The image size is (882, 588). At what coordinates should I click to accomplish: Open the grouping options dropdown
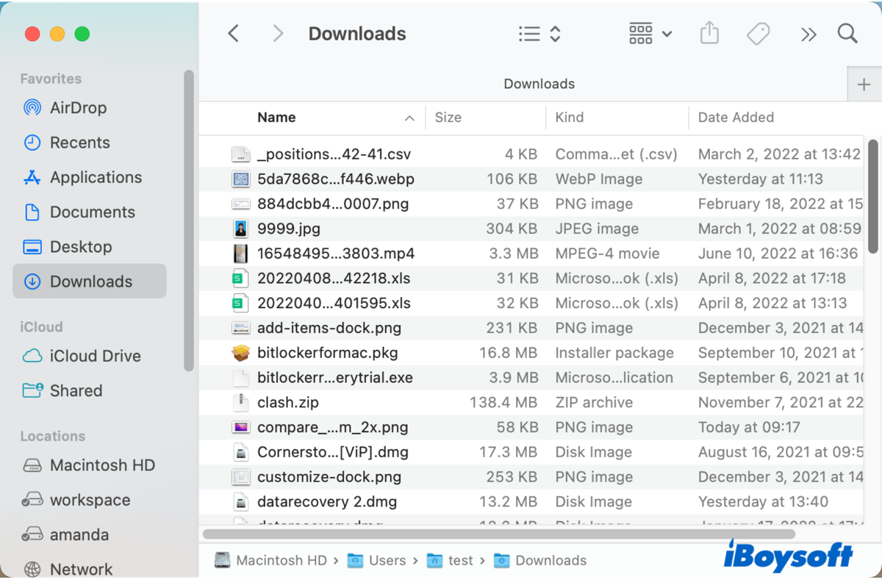tap(650, 33)
